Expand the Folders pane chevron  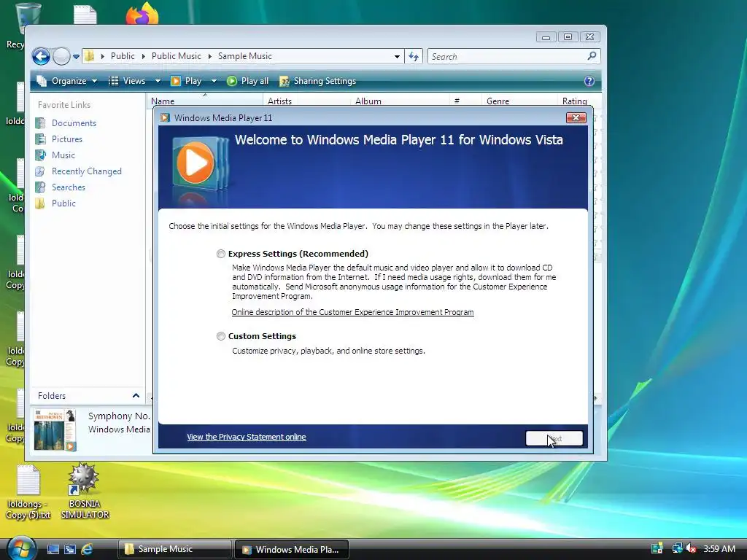136,396
